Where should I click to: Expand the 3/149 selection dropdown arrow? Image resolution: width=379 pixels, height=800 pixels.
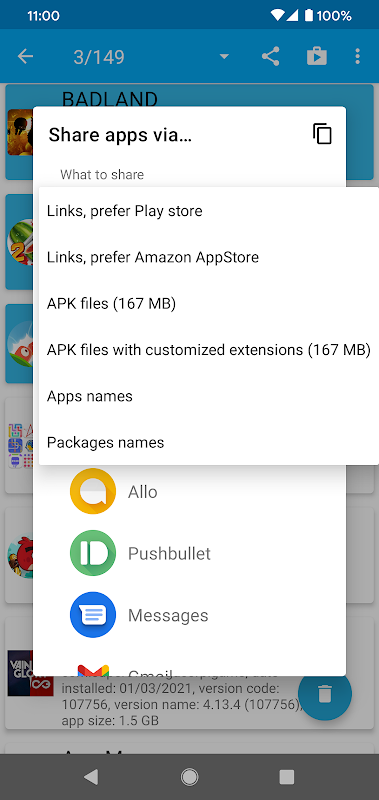click(x=224, y=57)
